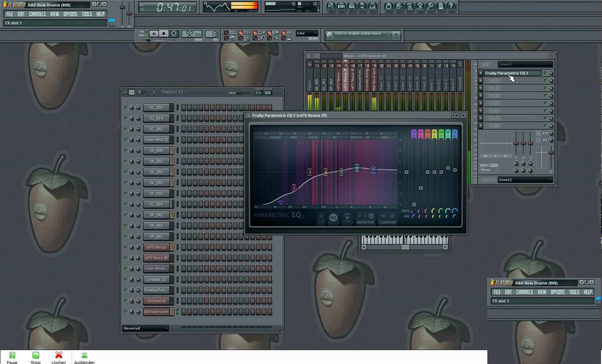Toggle Fruity Parametric EQ 2 effect enable LED
Screen dimensions: 602x364
coord(545,73)
